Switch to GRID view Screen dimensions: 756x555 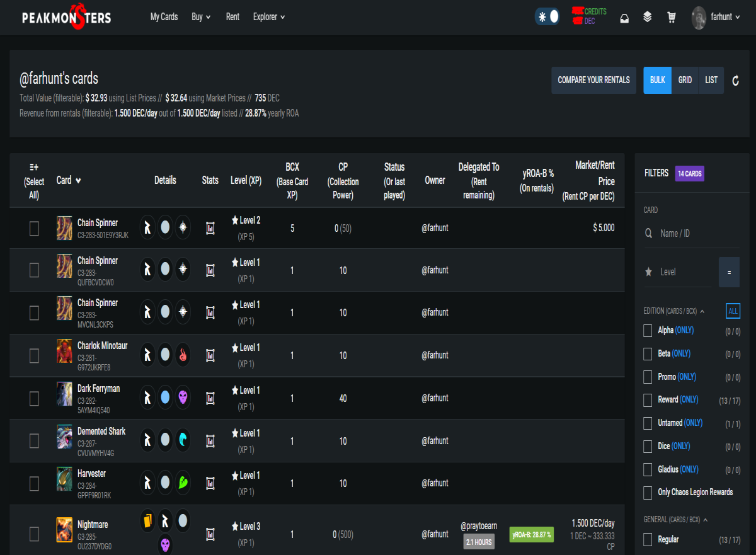685,80
